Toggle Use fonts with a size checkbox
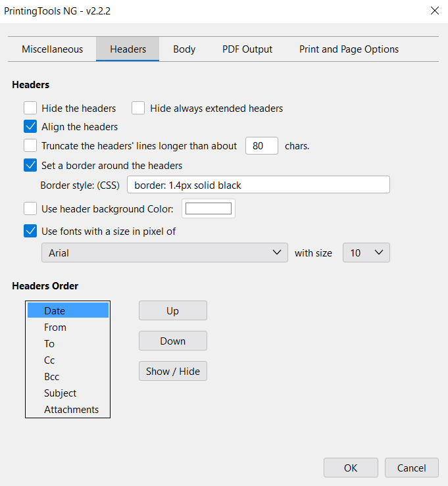The width and height of the screenshot is (448, 486). click(30, 231)
